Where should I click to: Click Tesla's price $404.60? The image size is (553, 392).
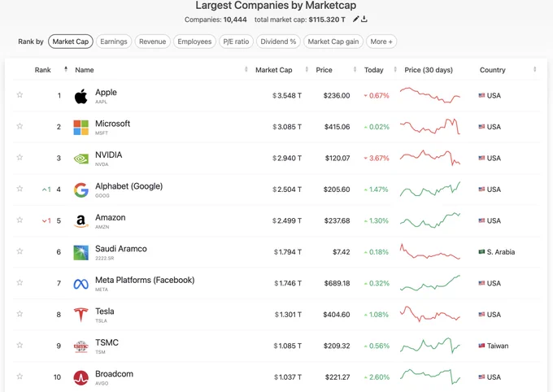pos(337,315)
